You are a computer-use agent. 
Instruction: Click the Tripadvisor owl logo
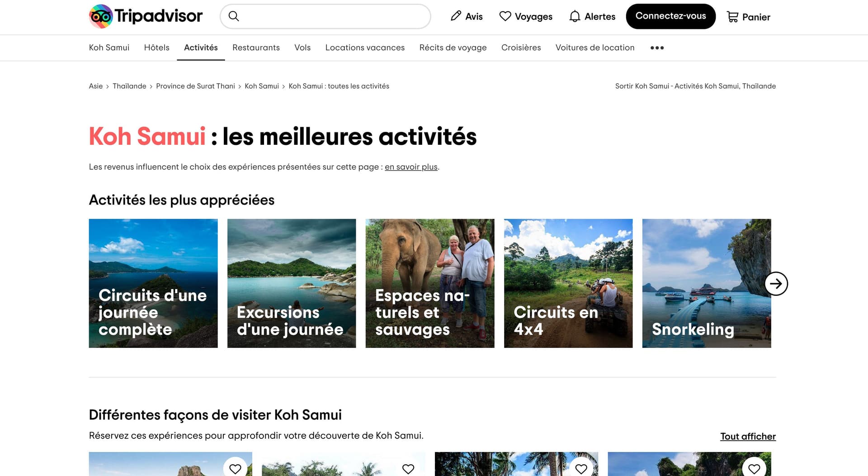(101, 17)
